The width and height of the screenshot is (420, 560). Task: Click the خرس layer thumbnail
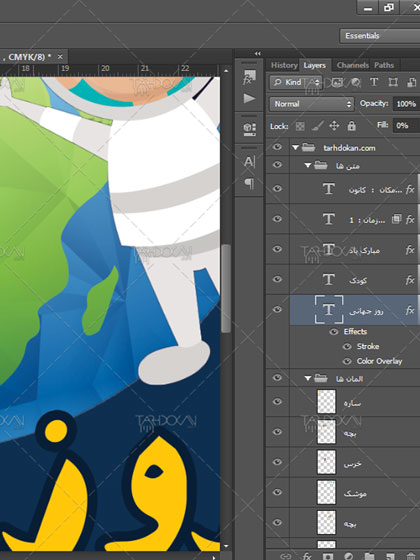point(326,462)
